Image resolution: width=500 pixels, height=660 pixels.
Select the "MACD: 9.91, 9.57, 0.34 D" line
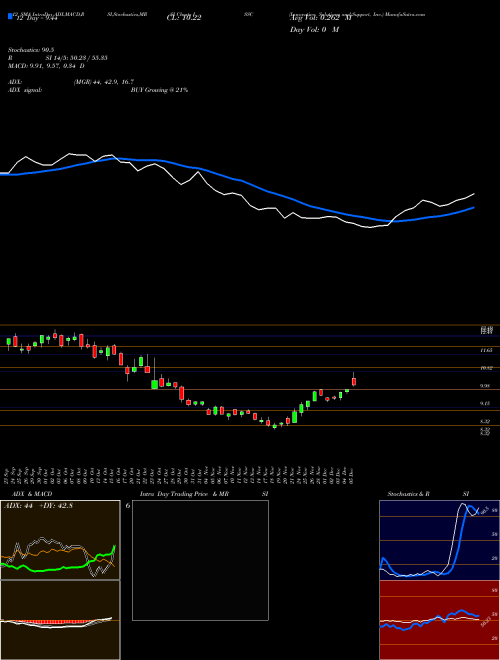point(46,66)
